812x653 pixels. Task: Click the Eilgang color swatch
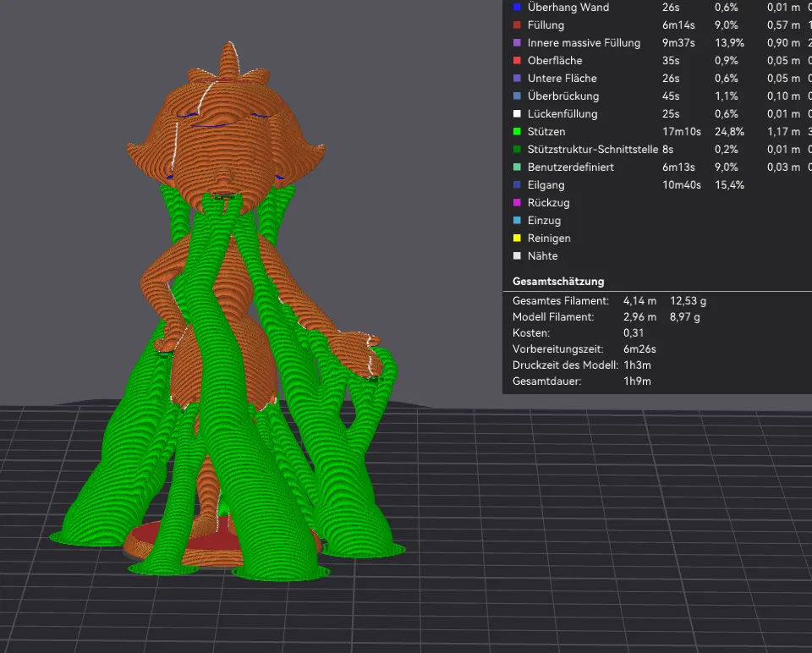click(x=516, y=185)
